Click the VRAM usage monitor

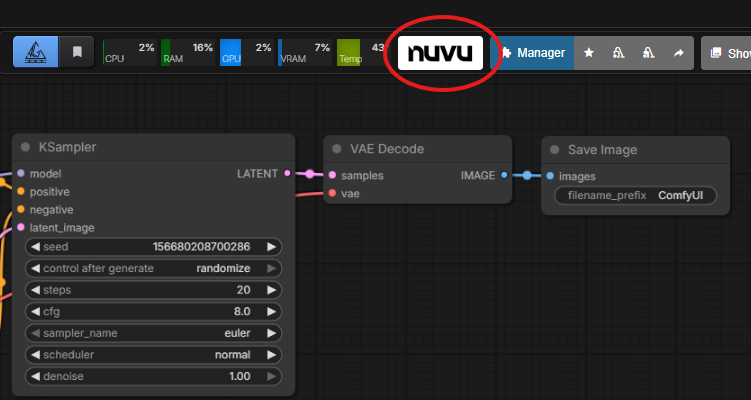click(305, 53)
